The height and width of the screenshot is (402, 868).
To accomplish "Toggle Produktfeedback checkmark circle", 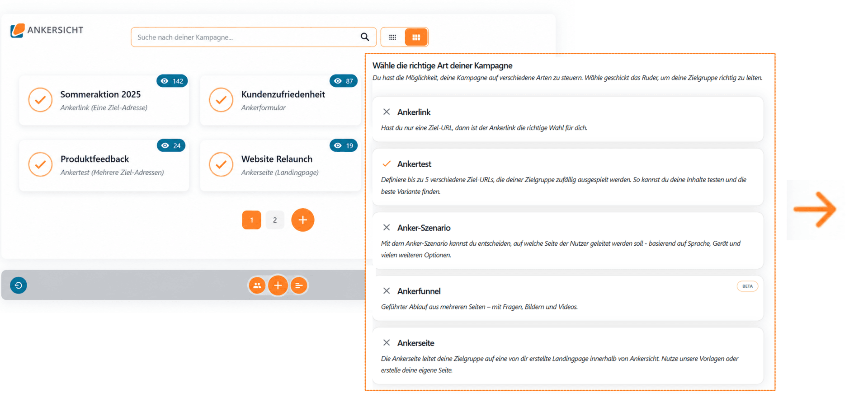I will [x=40, y=164].
